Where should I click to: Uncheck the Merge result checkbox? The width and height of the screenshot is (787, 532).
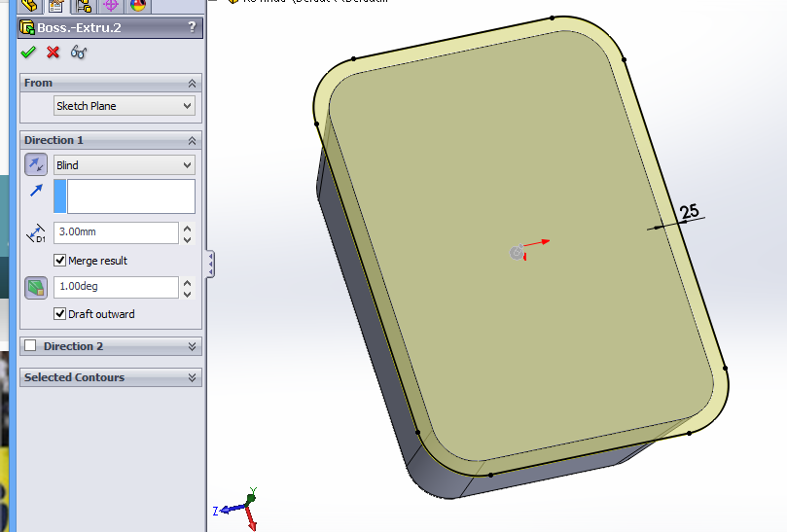point(60,261)
